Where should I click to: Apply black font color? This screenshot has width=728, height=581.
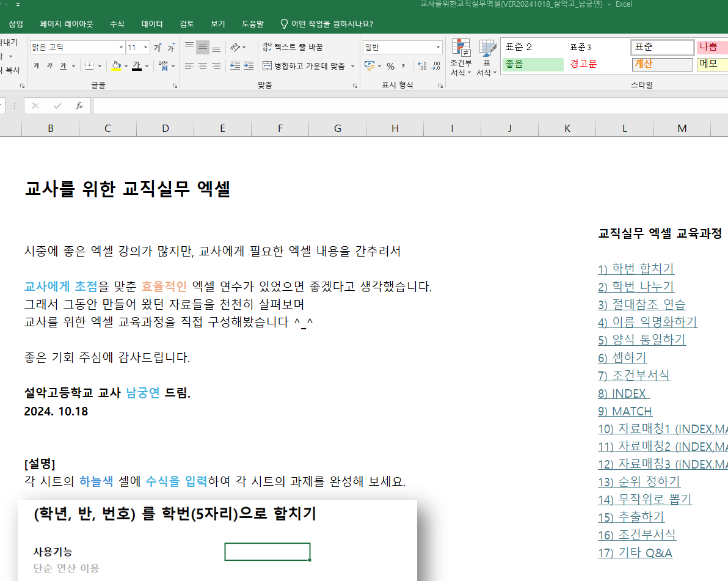tap(137, 66)
